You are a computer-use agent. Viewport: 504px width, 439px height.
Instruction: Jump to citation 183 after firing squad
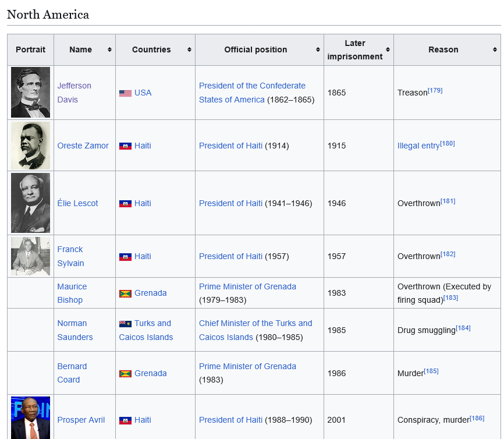450,298
